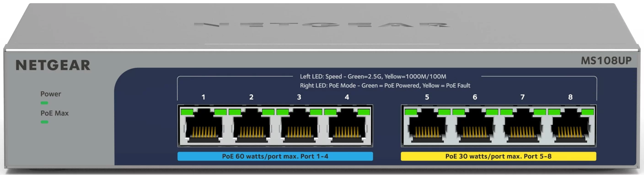Viewport: 644px width, 175px height.
Task: Click Ethernet port 7 jack
Action: pos(523,125)
